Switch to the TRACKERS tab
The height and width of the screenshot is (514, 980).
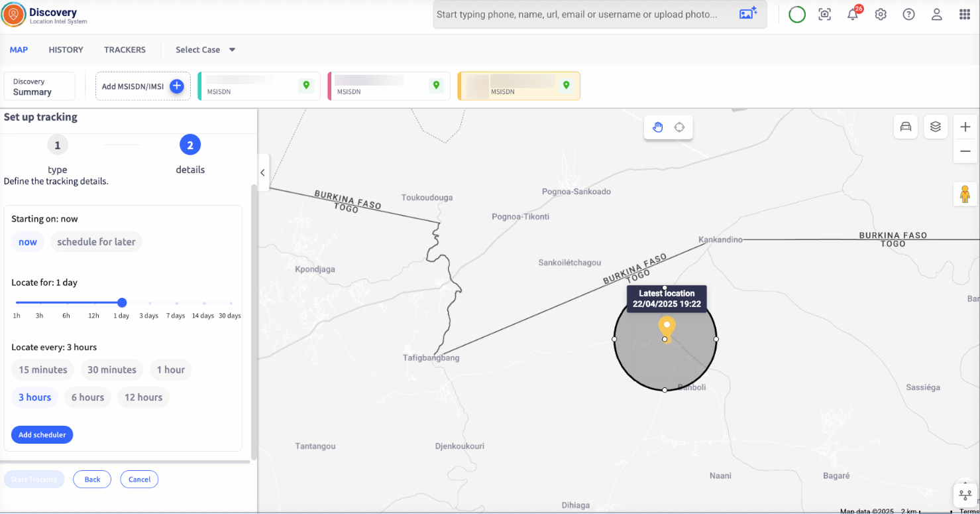click(125, 50)
